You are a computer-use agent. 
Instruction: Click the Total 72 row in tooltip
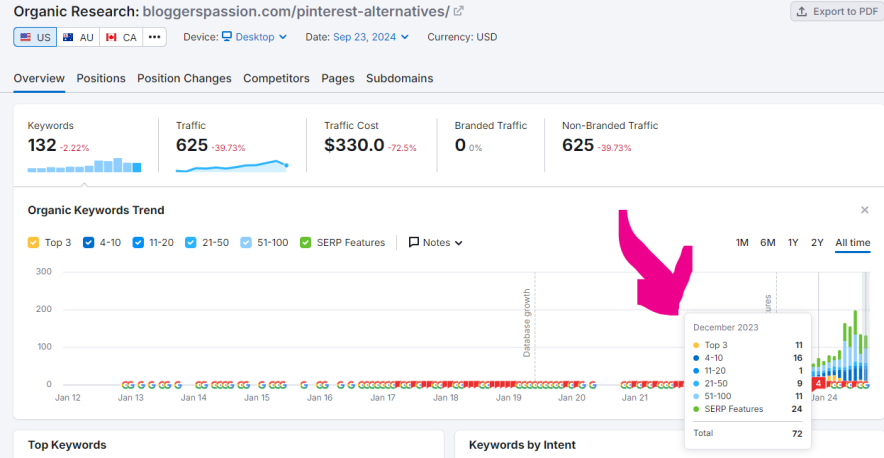tap(748, 433)
